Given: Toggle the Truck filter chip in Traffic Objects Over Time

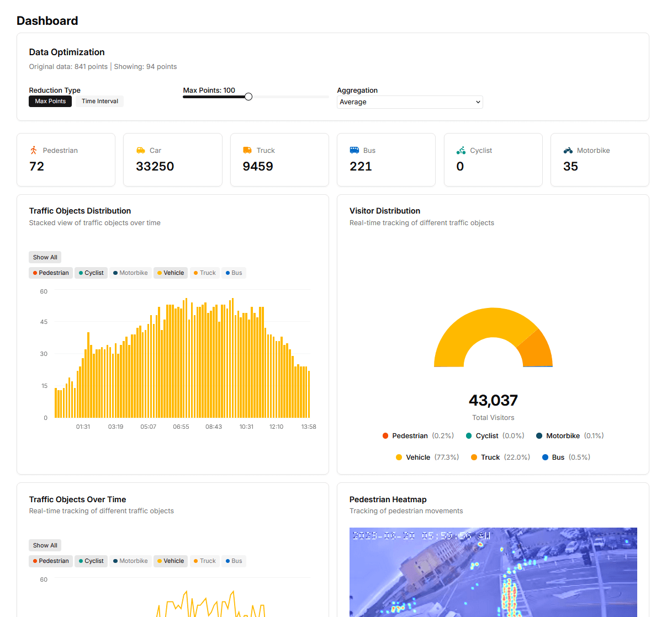Looking at the screenshot, I should pos(204,561).
